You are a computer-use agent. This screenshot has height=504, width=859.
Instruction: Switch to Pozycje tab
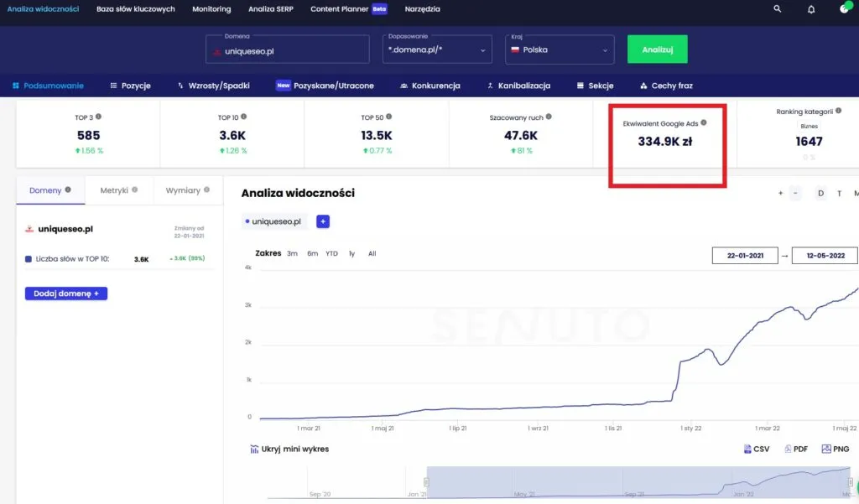130,86
